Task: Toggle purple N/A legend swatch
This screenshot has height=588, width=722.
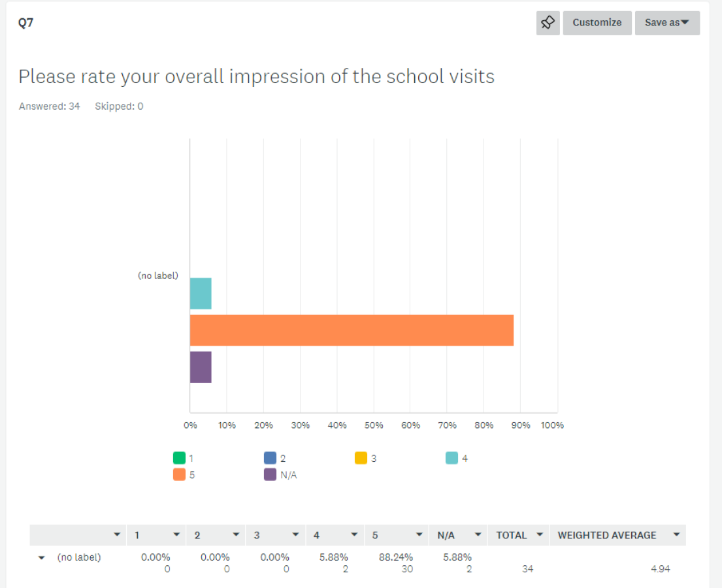Action: tap(270, 474)
